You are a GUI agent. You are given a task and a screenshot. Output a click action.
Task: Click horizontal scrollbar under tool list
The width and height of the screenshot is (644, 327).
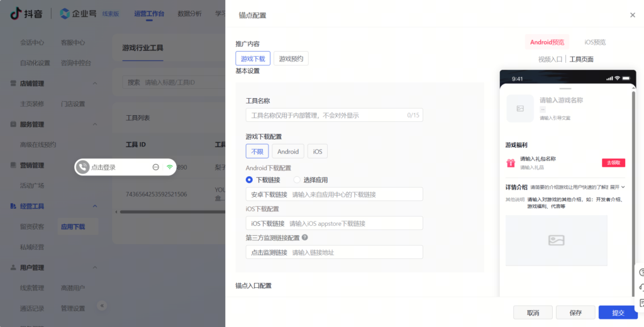point(172,212)
